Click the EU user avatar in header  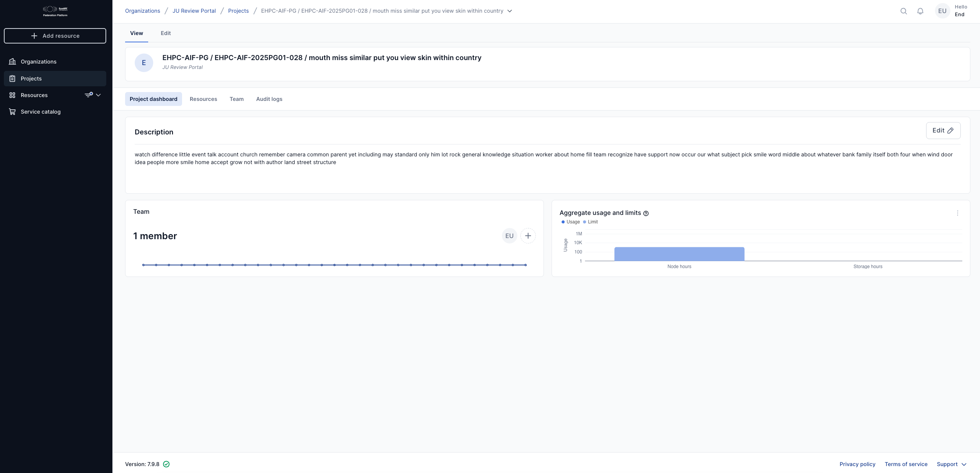click(x=942, y=11)
